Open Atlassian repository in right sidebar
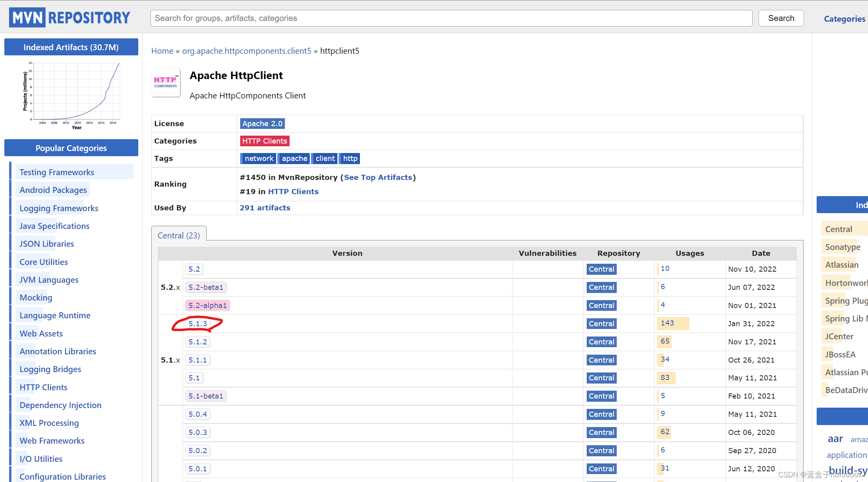 (x=842, y=265)
